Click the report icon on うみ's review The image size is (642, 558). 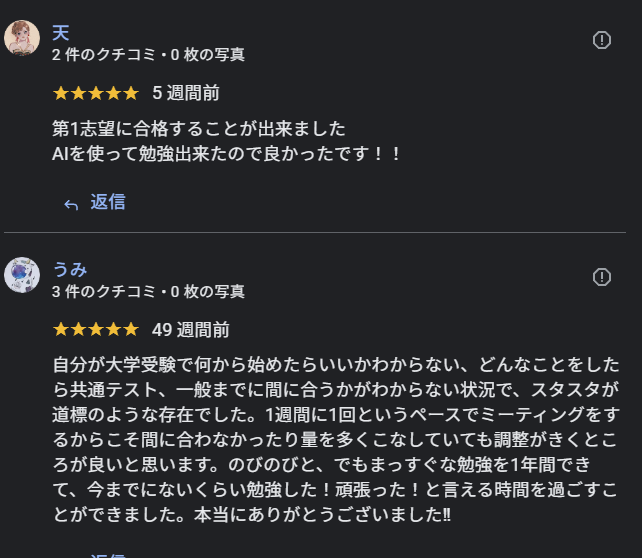point(602,277)
